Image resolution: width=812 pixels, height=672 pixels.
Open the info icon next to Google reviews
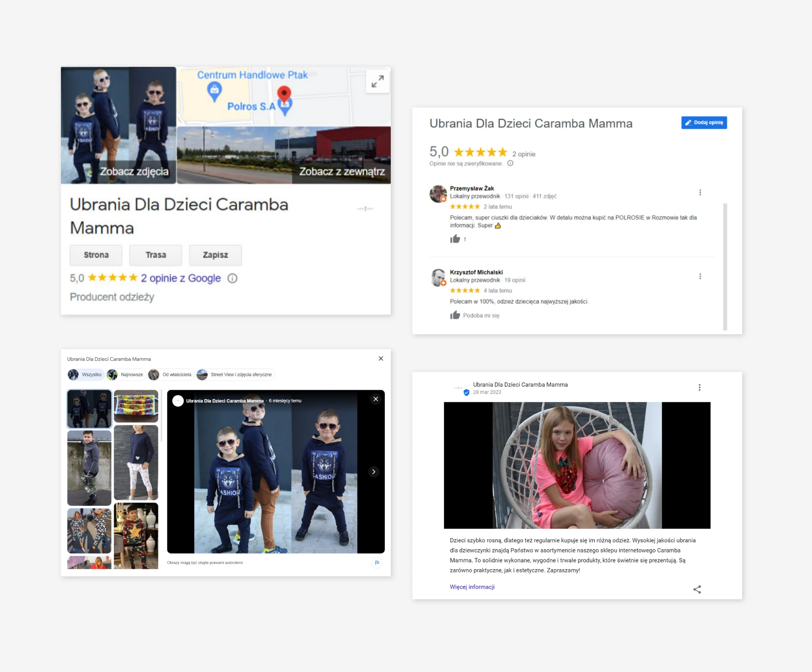pyautogui.click(x=233, y=278)
